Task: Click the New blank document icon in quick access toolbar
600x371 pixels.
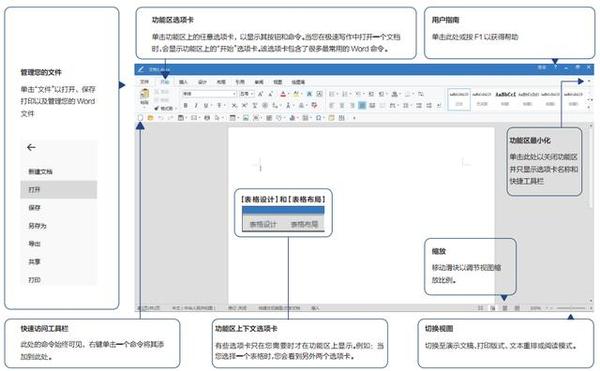Action: tap(140, 118)
